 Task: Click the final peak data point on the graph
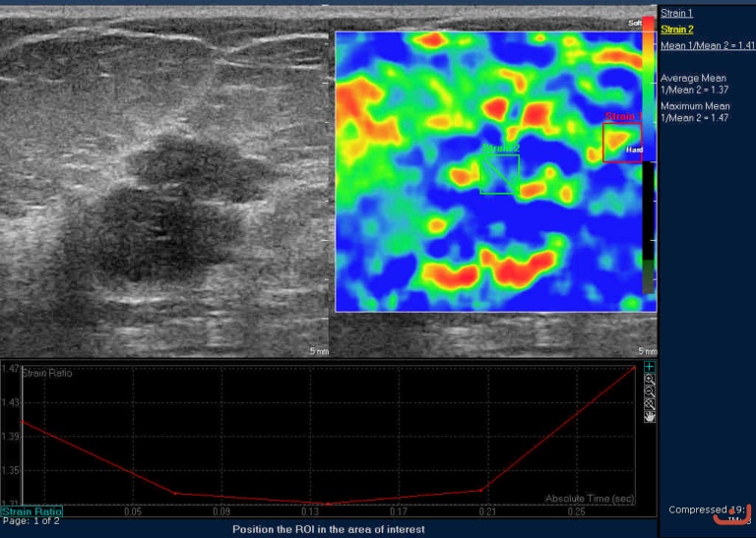tap(634, 368)
